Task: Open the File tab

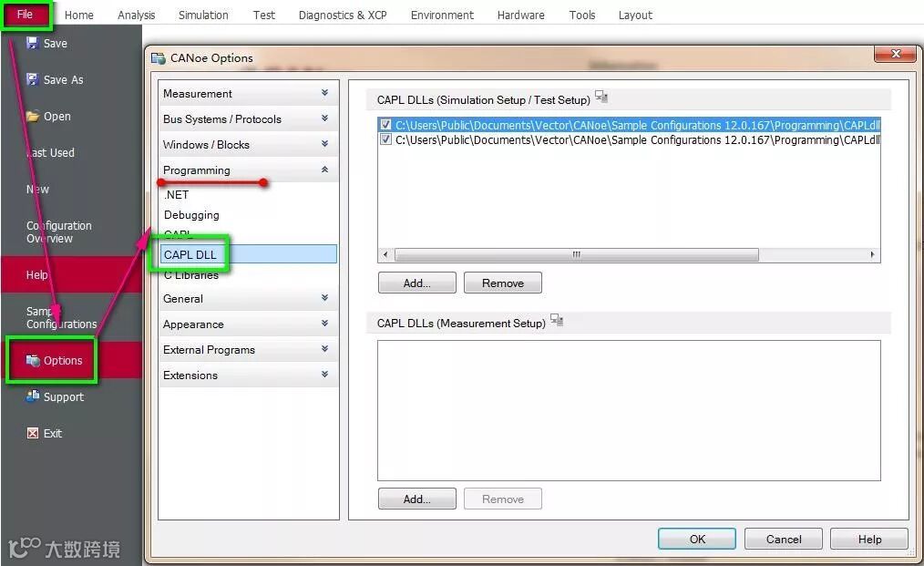Action: (26, 15)
